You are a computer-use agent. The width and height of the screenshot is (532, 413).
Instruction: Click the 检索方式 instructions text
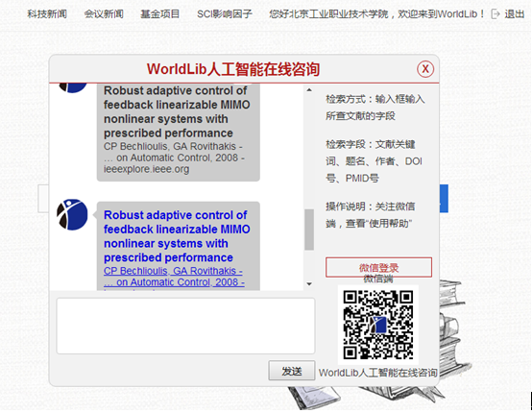coord(375,108)
